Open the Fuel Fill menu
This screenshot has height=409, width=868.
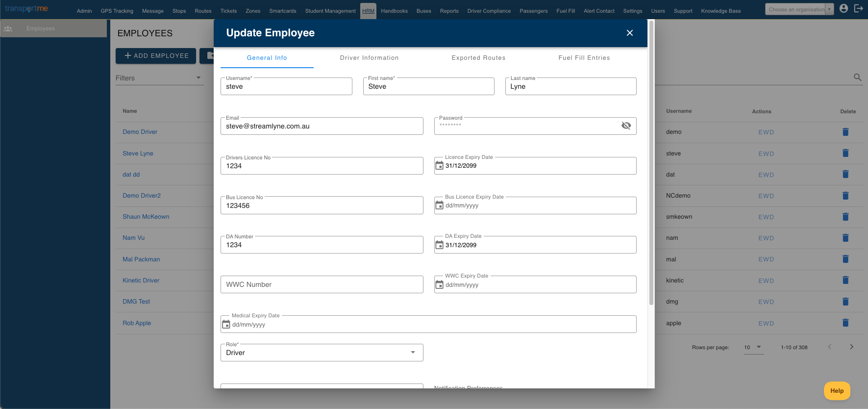coord(566,11)
